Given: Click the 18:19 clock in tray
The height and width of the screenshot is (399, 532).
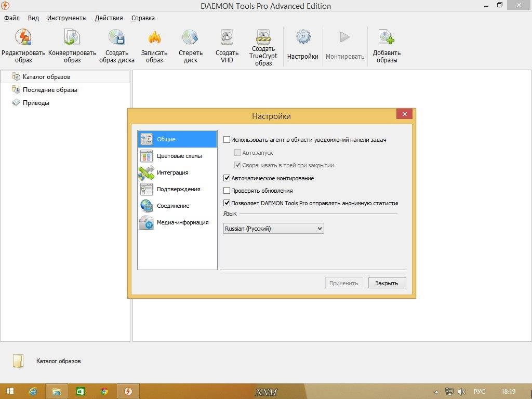Looking at the screenshot, I should pyautogui.click(x=508, y=392).
